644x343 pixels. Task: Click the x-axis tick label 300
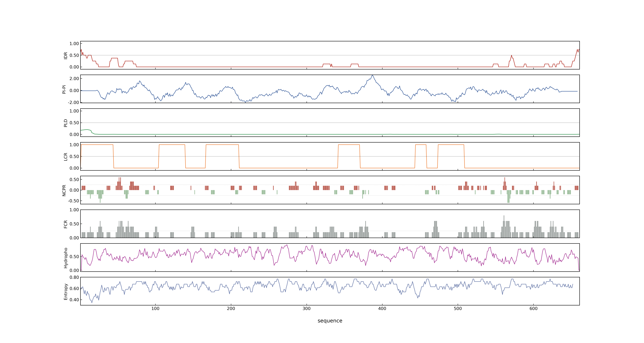click(x=307, y=309)
